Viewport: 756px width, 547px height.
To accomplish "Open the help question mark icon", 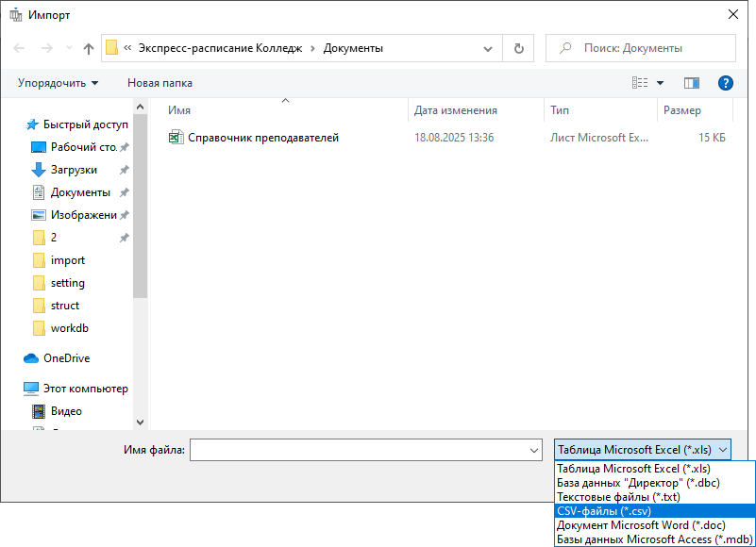I will tap(726, 83).
